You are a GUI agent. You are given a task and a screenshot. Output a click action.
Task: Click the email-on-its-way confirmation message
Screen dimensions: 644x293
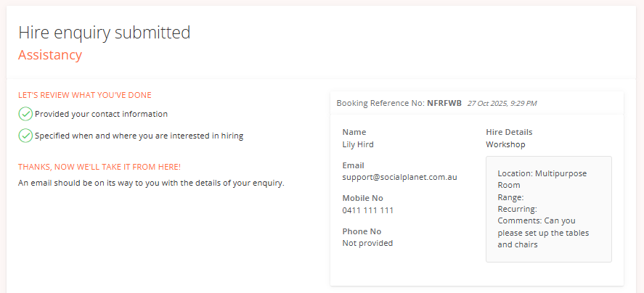[151, 183]
